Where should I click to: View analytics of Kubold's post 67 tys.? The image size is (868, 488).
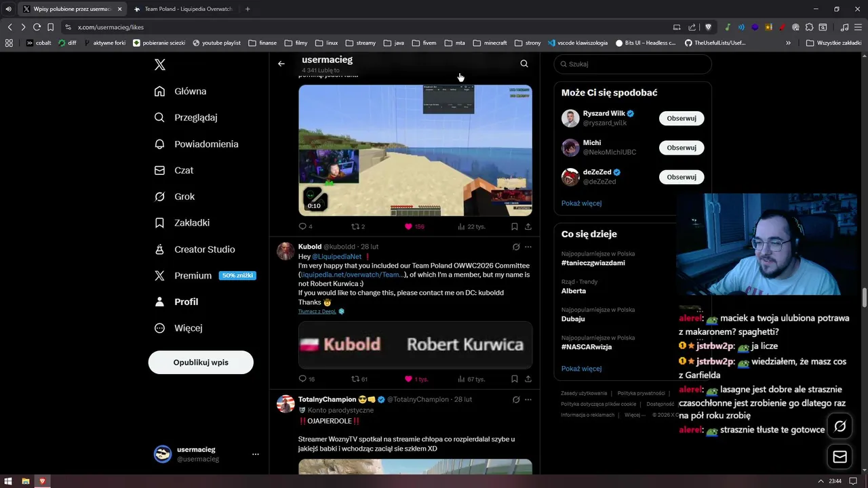point(471,379)
